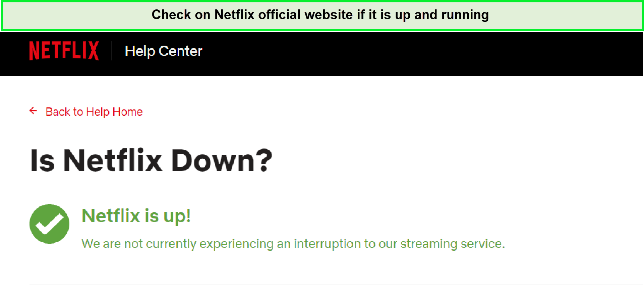
Task: Click the separator between logo and Help Center
Action: click(x=112, y=51)
